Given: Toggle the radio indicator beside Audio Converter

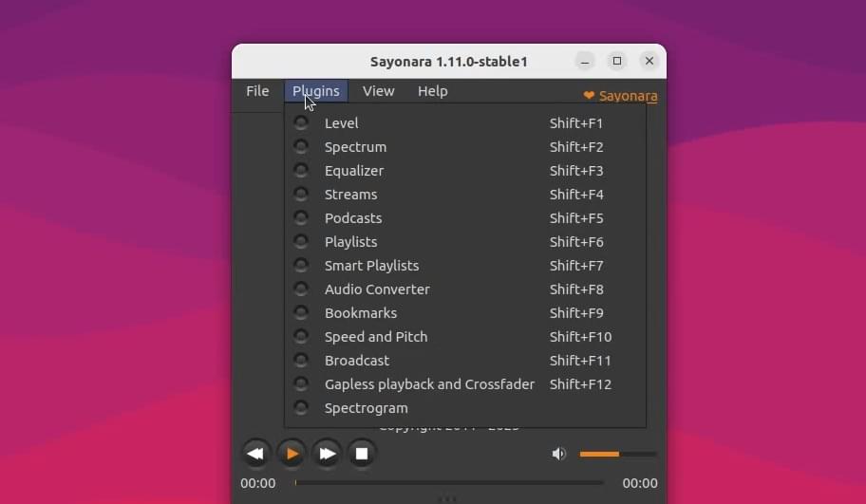Looking at the screenshot, I should pyautogui.click(x=301, y=289).
